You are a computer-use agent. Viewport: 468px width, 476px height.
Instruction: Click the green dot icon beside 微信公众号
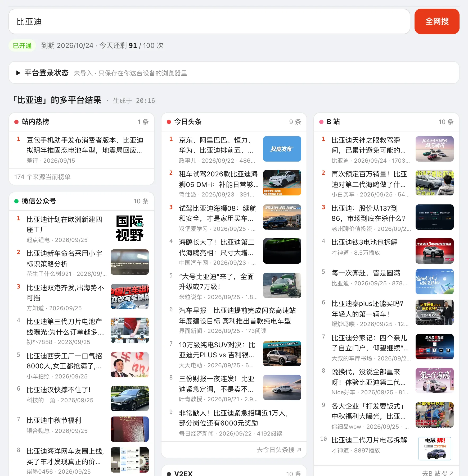pyautogui.click(x=16, y=201)
